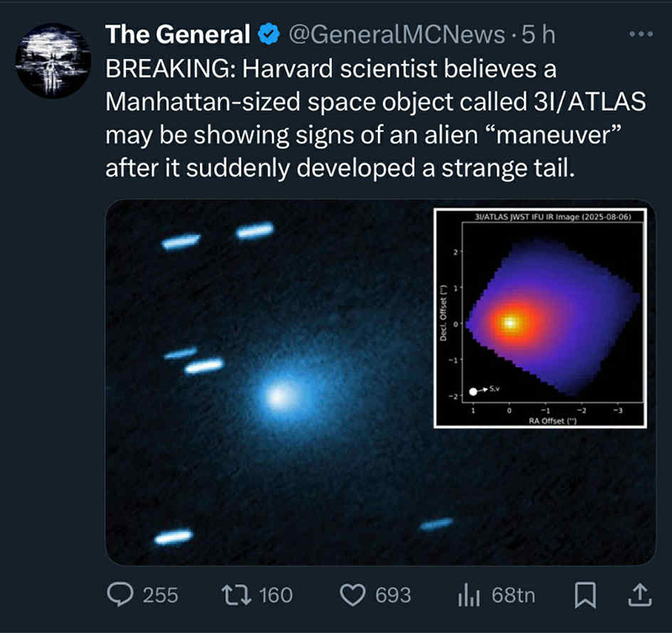Click the 160 reposts count

276,595
